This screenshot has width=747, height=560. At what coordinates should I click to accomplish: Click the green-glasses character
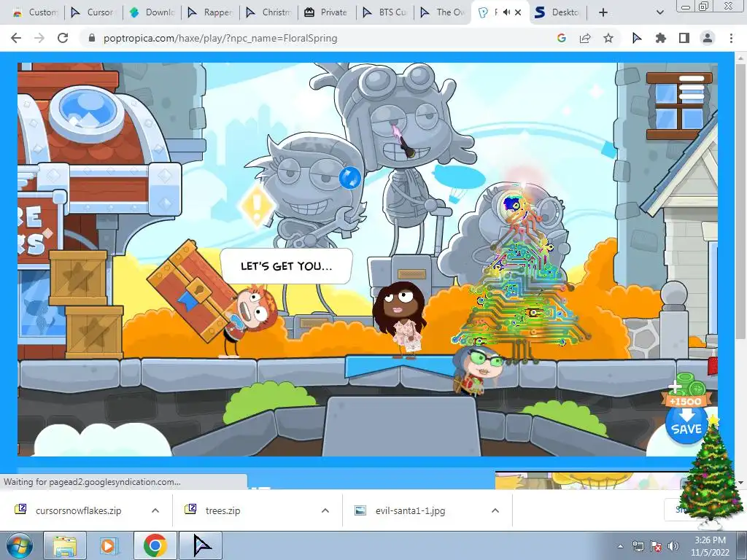(x=479, y=370)
